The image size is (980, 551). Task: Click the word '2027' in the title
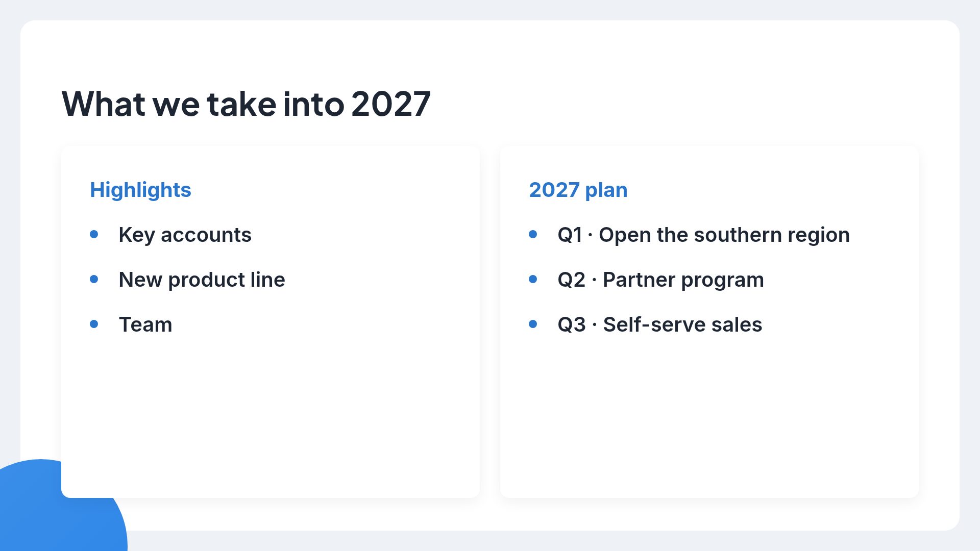coord(391,104)
